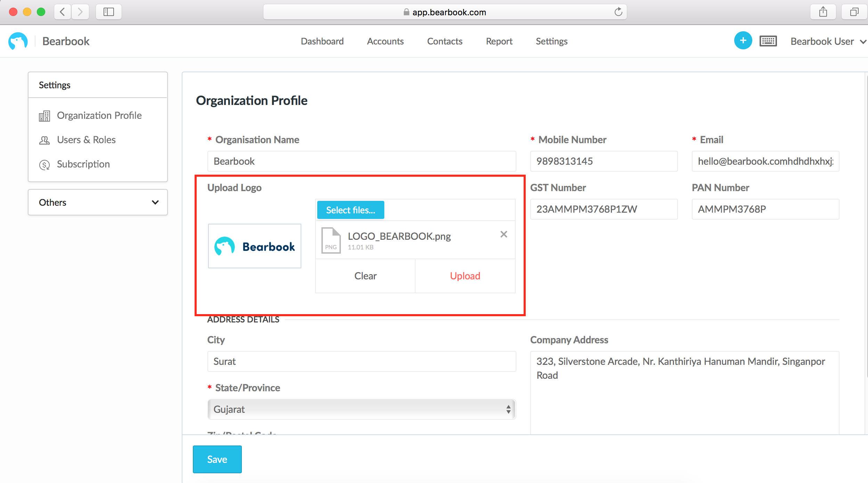The width and height of the screenshot is (868, 483).
Task: Click the Users & Roles people icon
Action: point(44,140)
